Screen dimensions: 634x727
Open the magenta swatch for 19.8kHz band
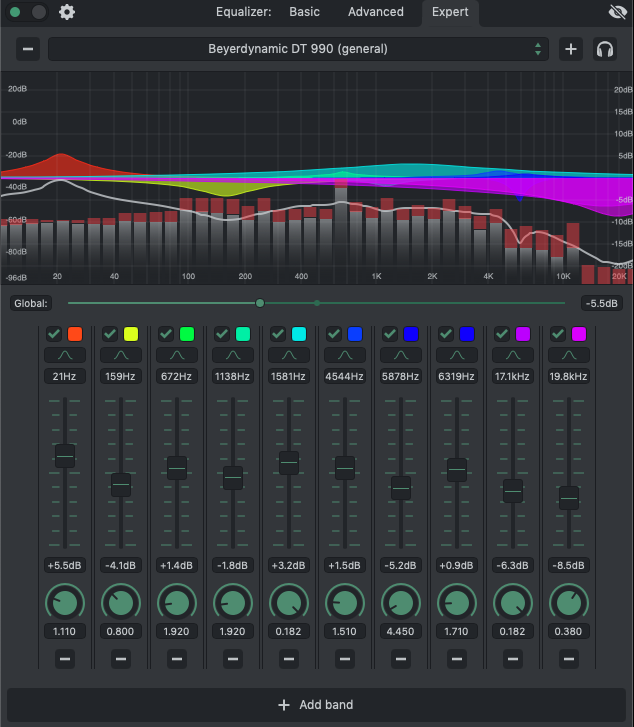(579, 334)
